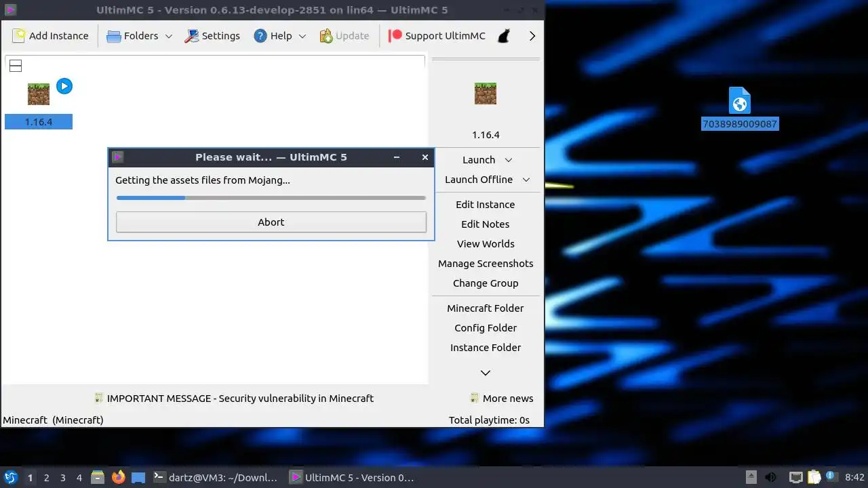Click the grass block icon in side panel
The image size is (868, 488).
point(486,94)
